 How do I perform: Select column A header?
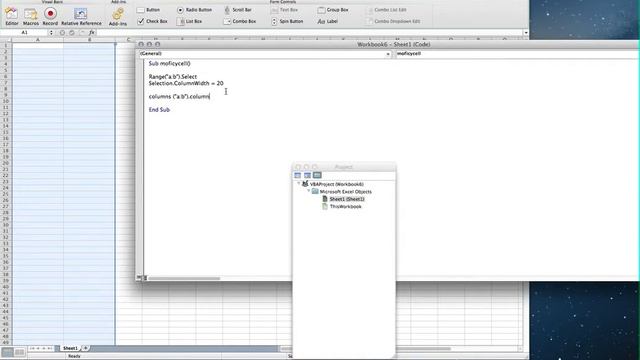tap(38, 40)
